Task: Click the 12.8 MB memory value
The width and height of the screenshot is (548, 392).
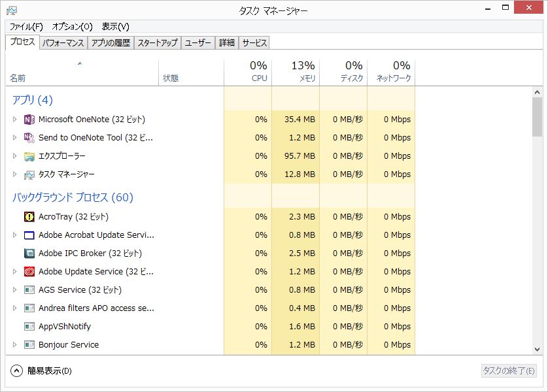Action: coord(300,174)
